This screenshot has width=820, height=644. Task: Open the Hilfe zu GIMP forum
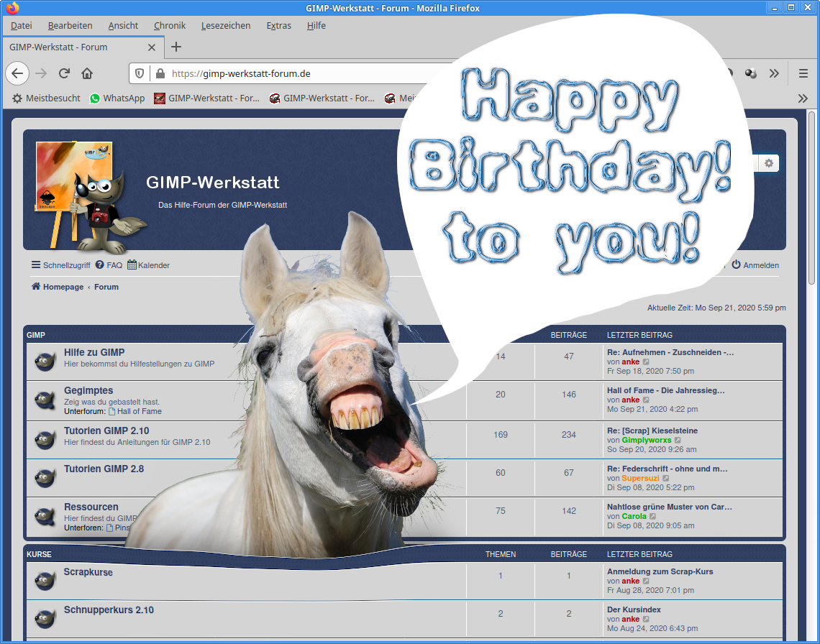(94, 352)
